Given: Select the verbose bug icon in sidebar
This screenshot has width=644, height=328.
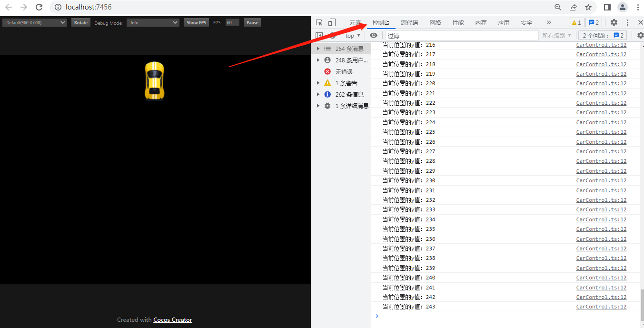Looking at the screenshot, I should click(327, 106).
